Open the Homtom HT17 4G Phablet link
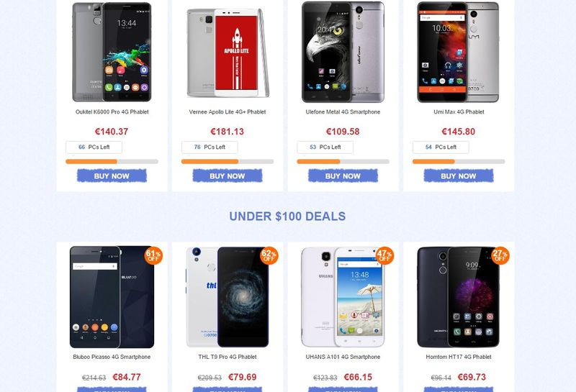This screenshot has width=576, height=392. (x=459, y=357)
